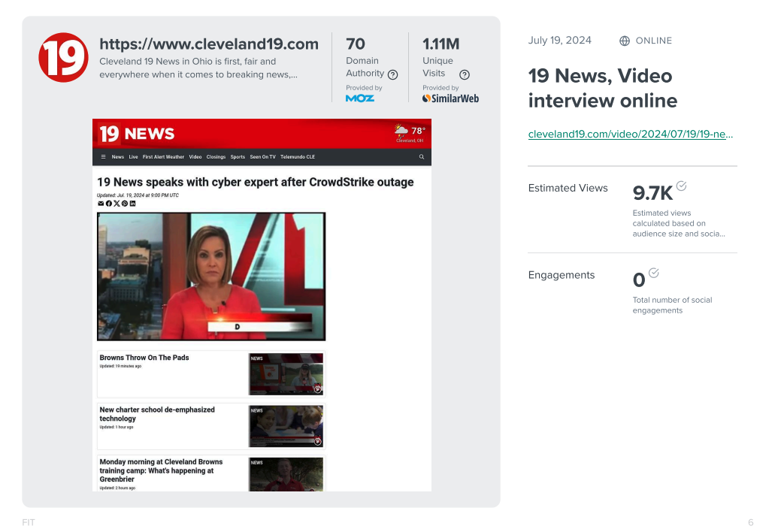The image size is (775, 532).
Task: Open the Sports navigation menu item
Action: click(238, 157)
